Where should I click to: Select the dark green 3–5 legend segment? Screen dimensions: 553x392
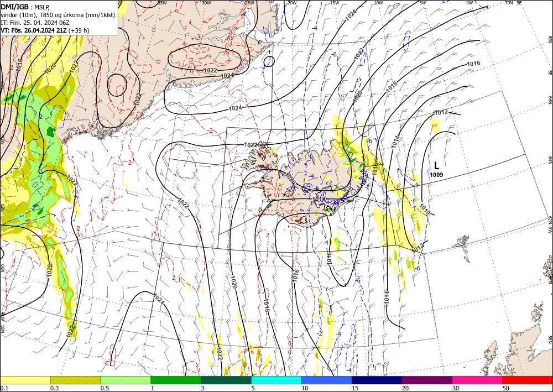click(x=226, y=380)
